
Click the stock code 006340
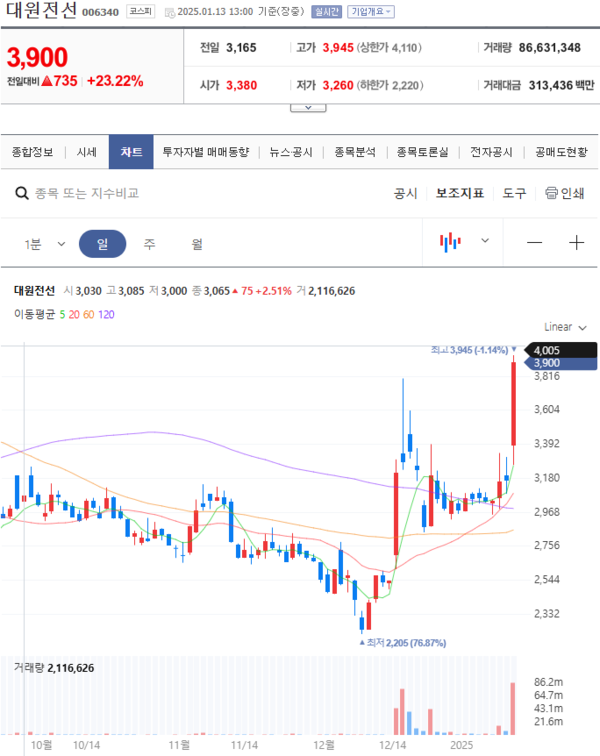coord(100,12)
